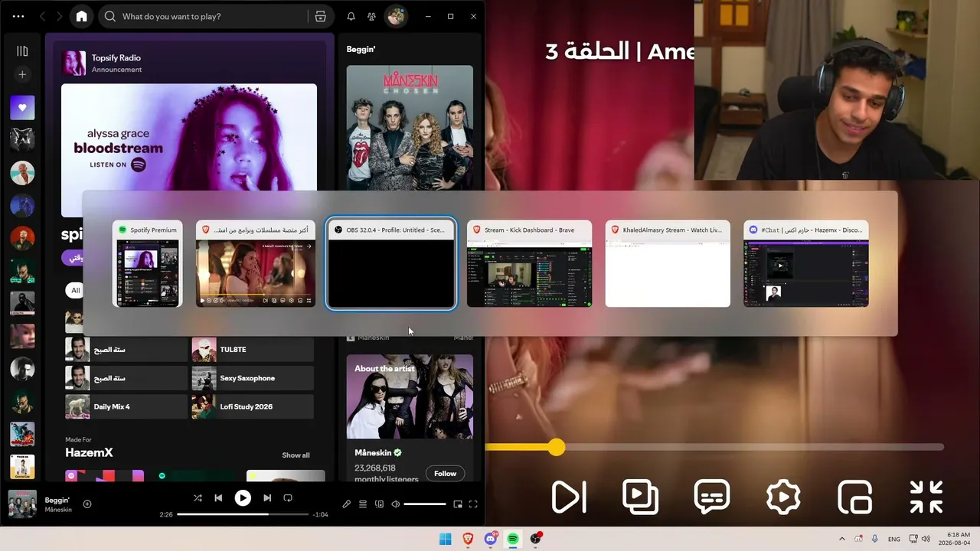Viewport: 980px width, 551px height.
Task: Open Spotify from the taskbar
Action: point(513,539)
